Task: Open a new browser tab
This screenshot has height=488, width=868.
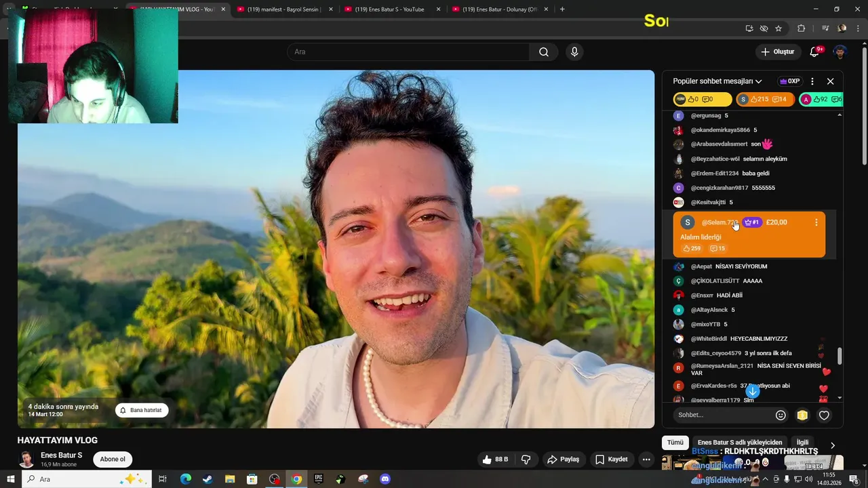Action: [x=562, y=9]
